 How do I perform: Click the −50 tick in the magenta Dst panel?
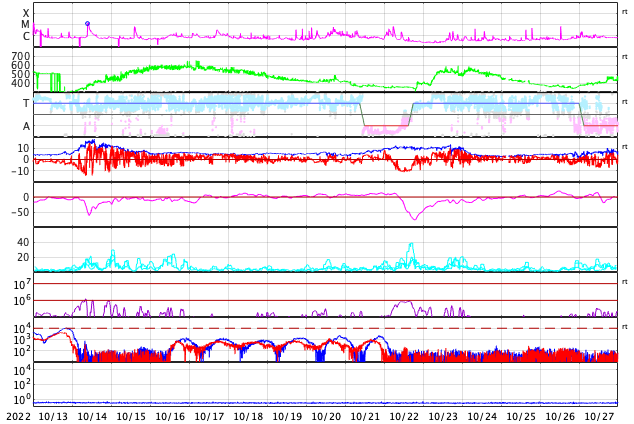(21, 212)
